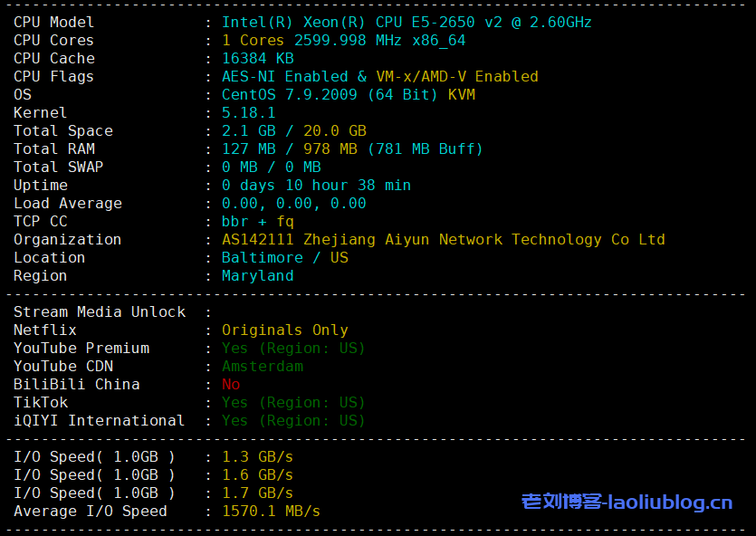
Task: Click the CPU Cores value line
Action: [x=343, y=40]
